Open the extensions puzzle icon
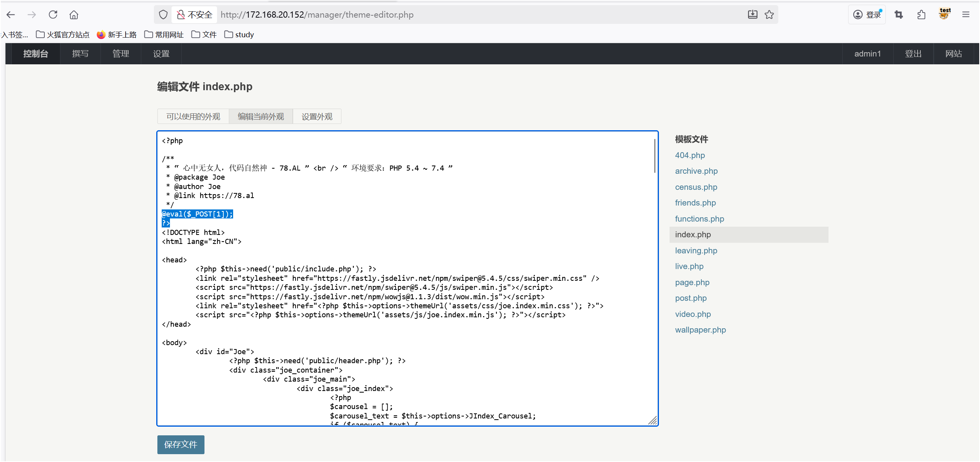 point(922,15)
